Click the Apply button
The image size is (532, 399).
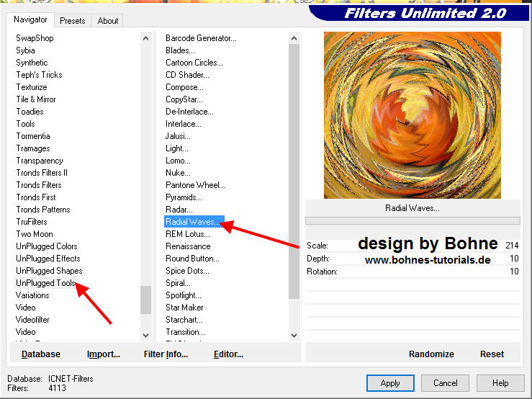point(390,383)
